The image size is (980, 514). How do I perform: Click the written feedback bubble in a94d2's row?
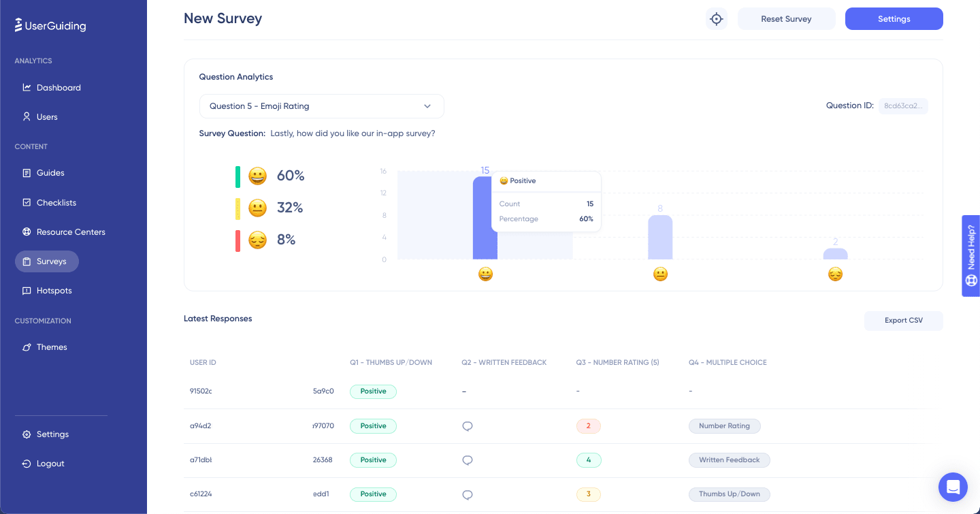click(x=468, y=425)
